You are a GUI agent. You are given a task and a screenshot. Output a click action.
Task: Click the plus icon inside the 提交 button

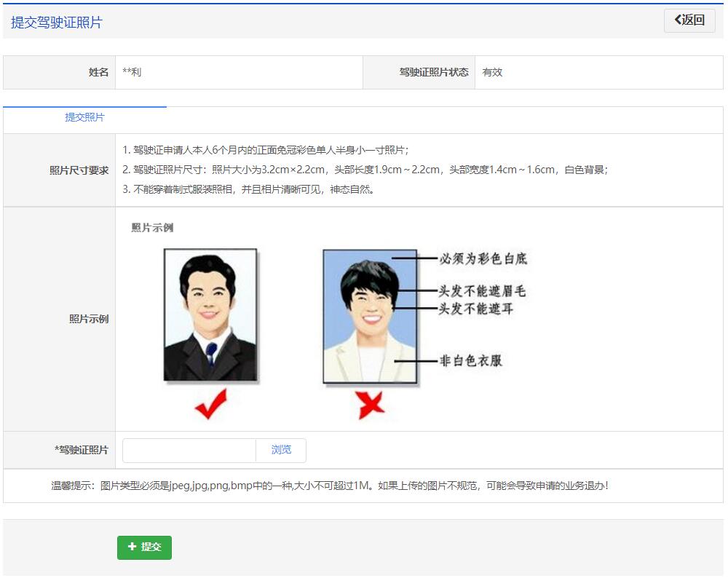[132, 547]
